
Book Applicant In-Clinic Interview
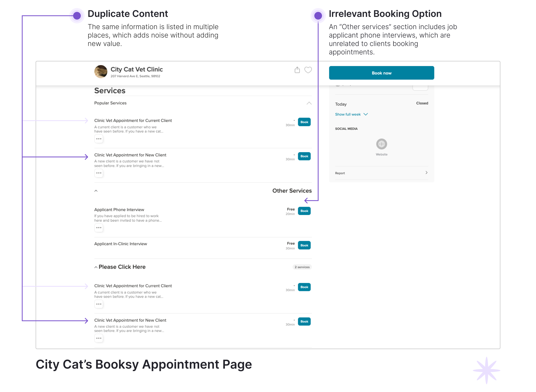click(304, 245)
